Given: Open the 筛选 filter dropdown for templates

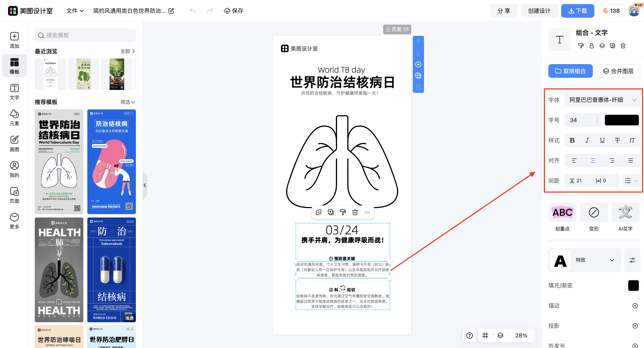Looking at the screenshot, I should (x=128, y=102).
